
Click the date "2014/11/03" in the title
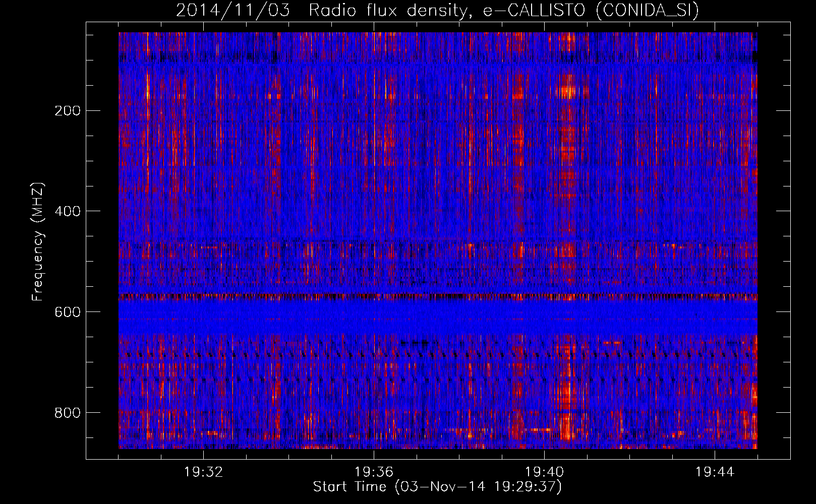click(x=233, y=11)
